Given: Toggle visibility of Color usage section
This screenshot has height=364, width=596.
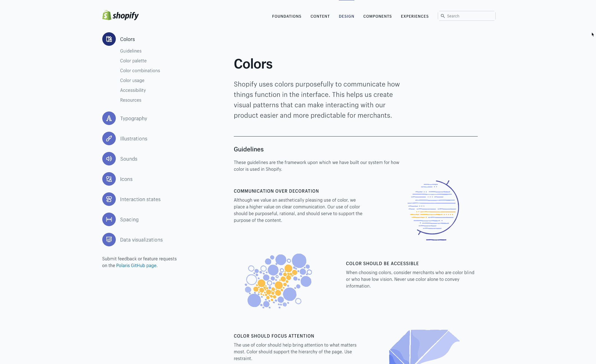Looking at the screenshot, I should click(132, 80).
